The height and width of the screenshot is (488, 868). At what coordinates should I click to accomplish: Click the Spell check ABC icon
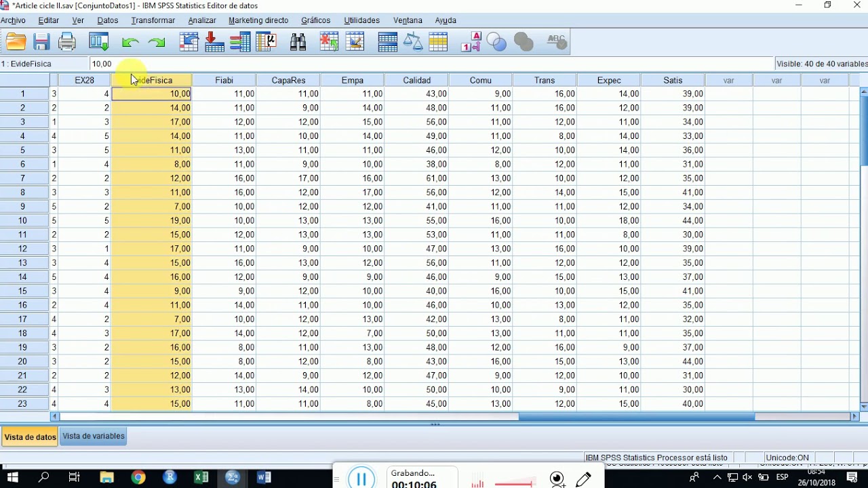(556, 42)
